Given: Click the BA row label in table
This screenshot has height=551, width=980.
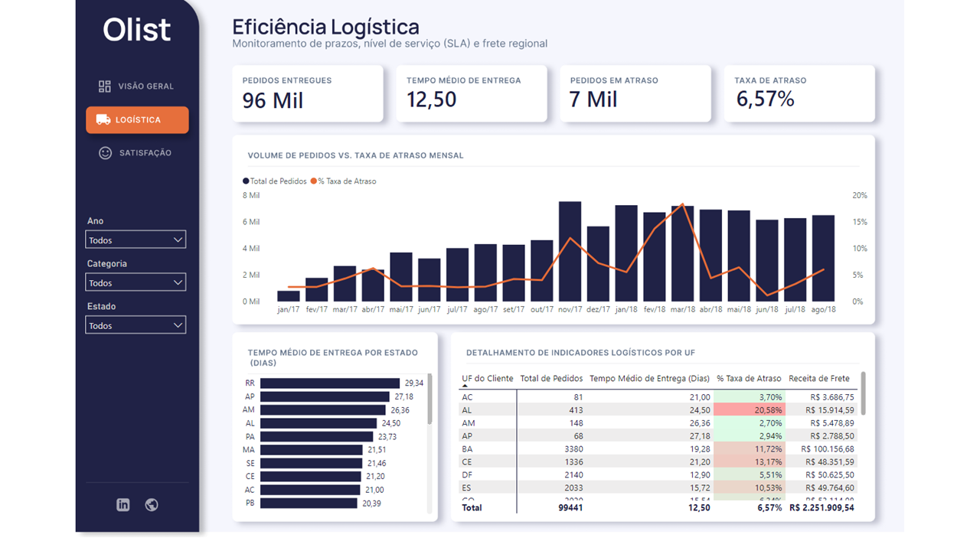Looking at the screenshot, I should point(467,448).
